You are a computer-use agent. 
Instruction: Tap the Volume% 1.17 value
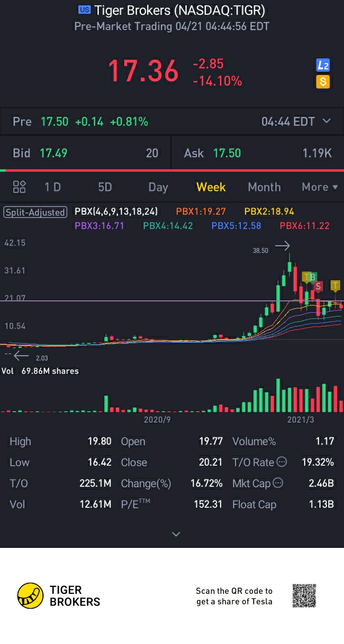[x=325, y=441]
